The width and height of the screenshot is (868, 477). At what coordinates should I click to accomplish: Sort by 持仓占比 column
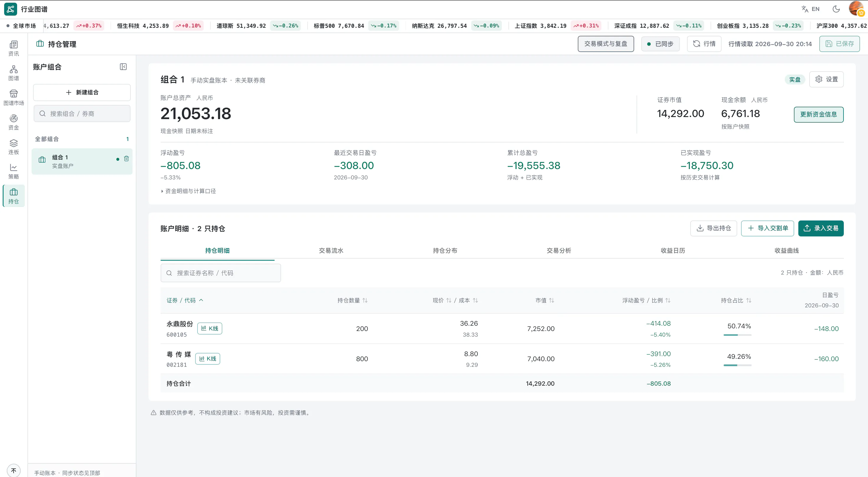click(736, 300)
